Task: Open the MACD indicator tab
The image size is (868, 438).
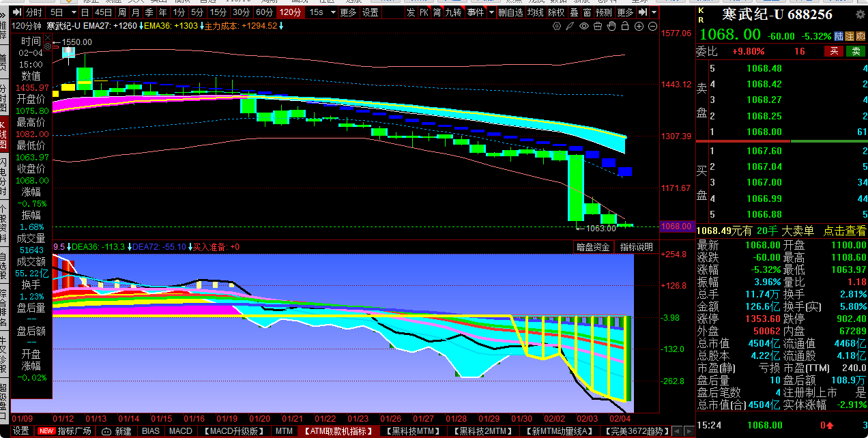Action: click(x=181, y=431)
